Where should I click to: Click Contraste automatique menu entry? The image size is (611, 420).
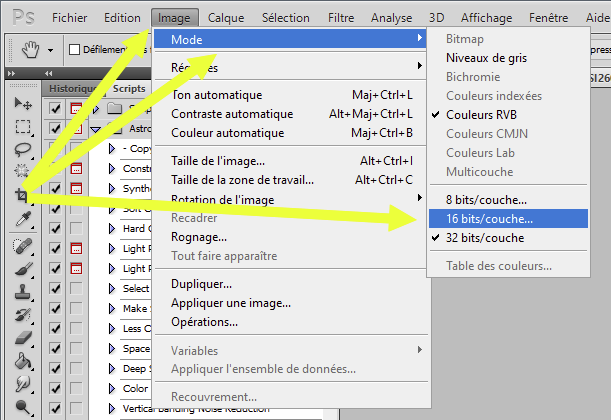[x=291, y=114]
